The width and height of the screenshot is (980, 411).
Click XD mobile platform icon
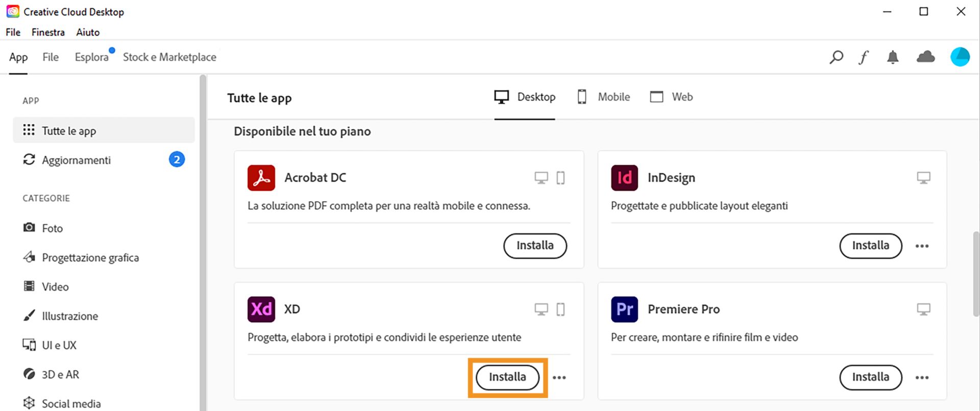point(560,309)
